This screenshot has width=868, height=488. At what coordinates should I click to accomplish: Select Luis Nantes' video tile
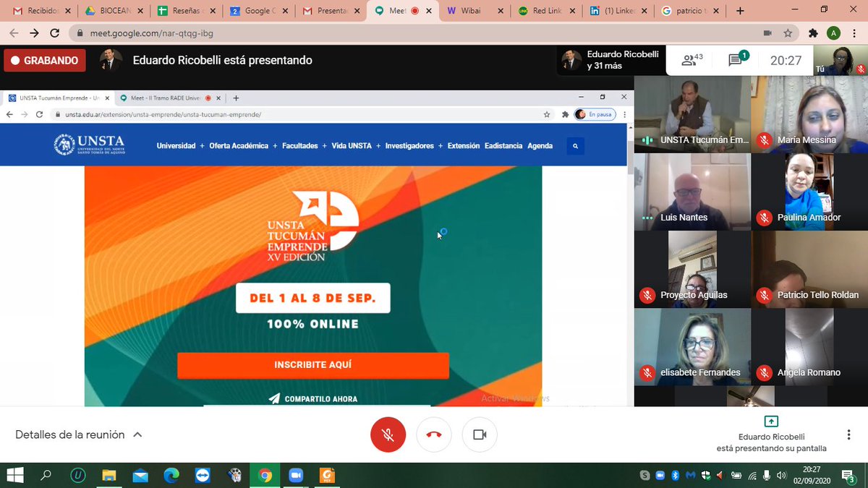point(692,192)
